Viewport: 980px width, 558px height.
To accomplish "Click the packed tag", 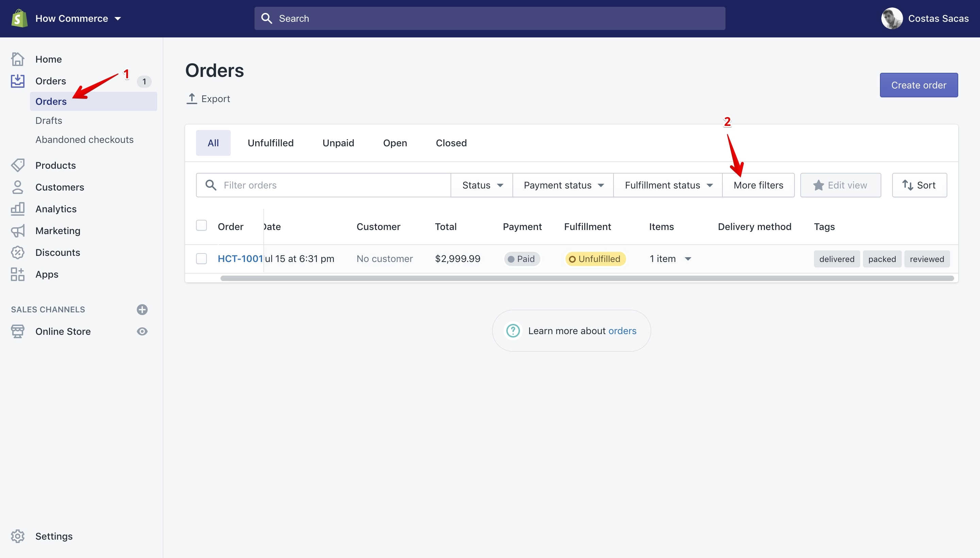I will (x=882, y=259).
